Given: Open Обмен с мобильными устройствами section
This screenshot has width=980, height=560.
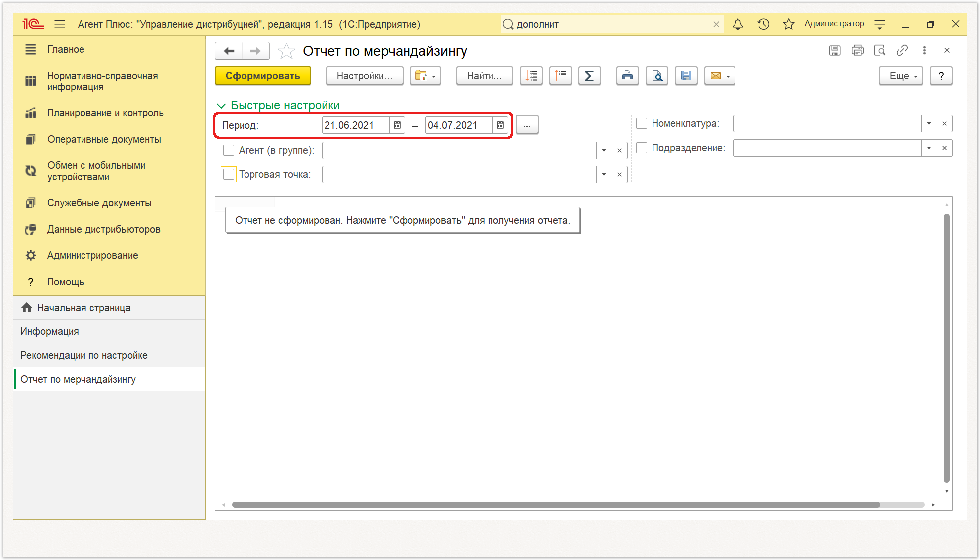Looking at the screenshot, I should (x=96, y=171).
